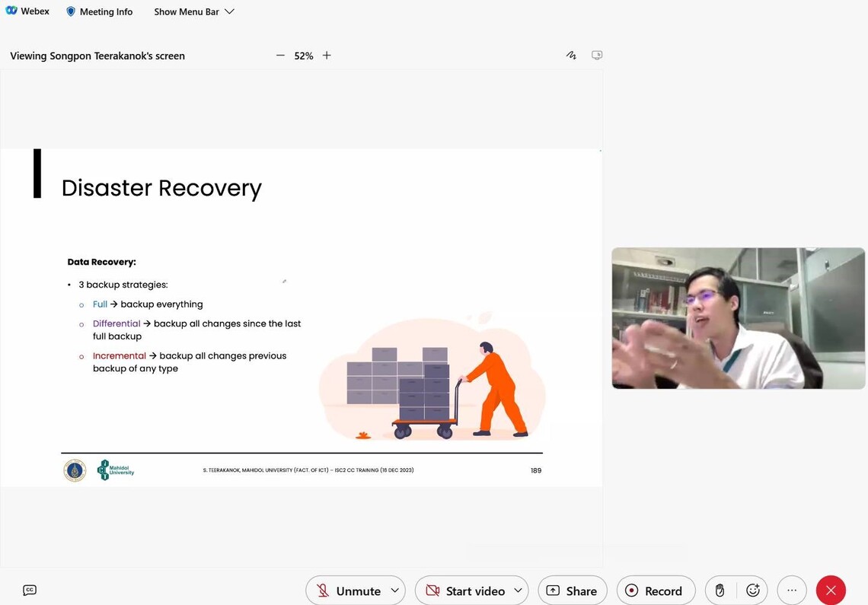The height and width of the screenshot is (605, 868).
Task: Start recording the meeting
Action: [x=655, y=591]
